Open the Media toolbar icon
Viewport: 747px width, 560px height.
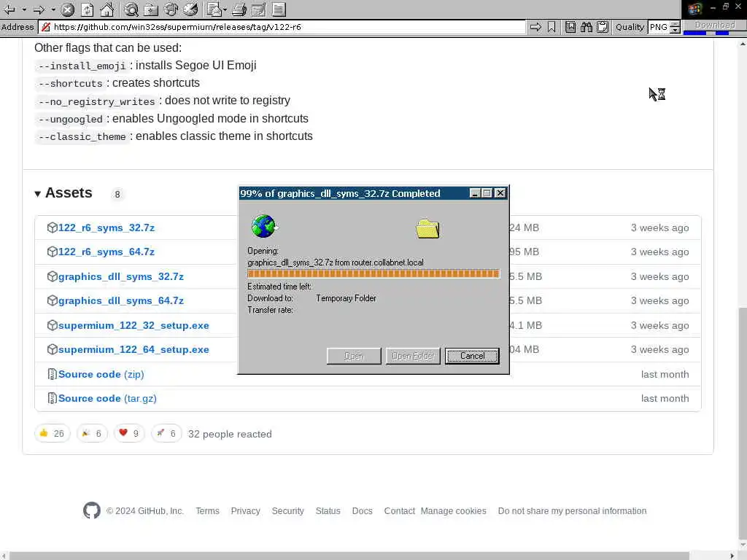(171, 9)
